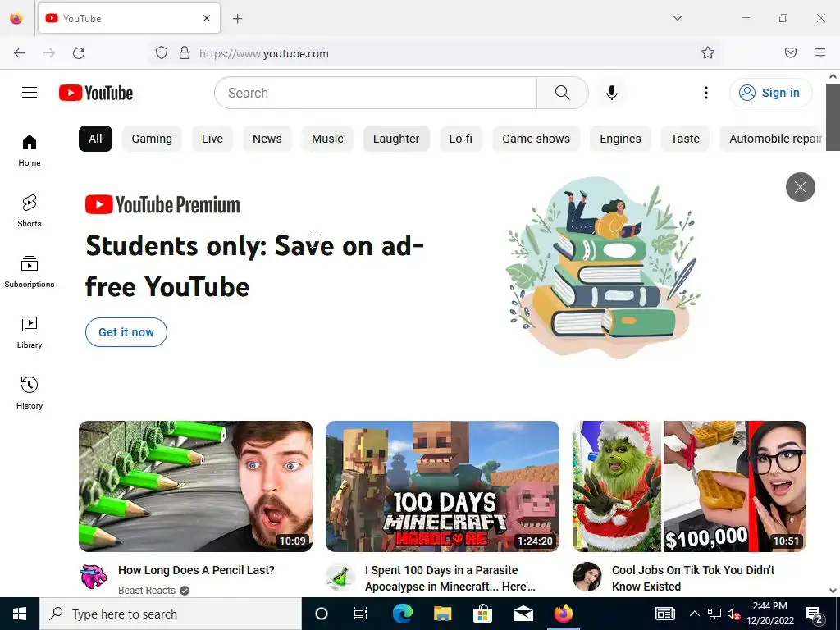The height and width of the screenshot is (630, 840).
Task: Click the YouTube Premium logo
Action: pyautogui.click(x=162, y=204)
